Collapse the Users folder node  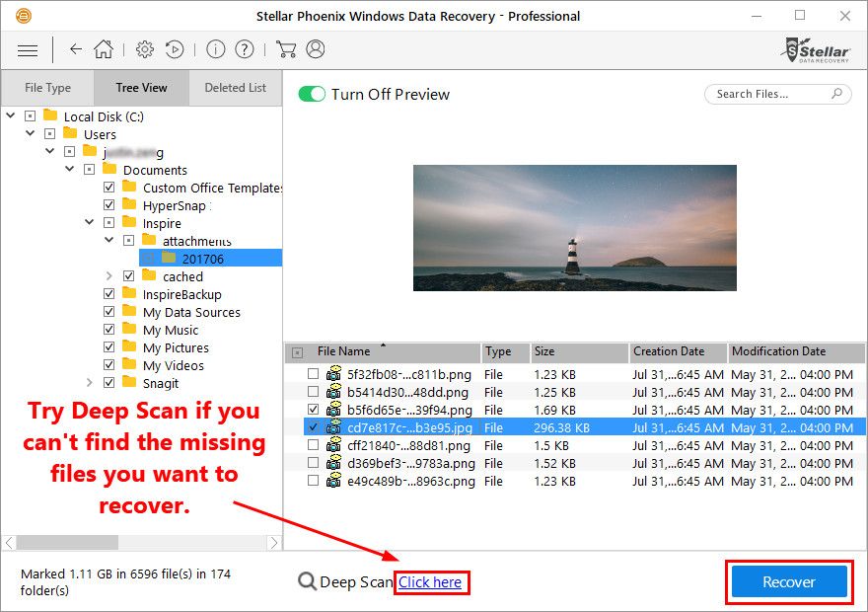(31, 133)
